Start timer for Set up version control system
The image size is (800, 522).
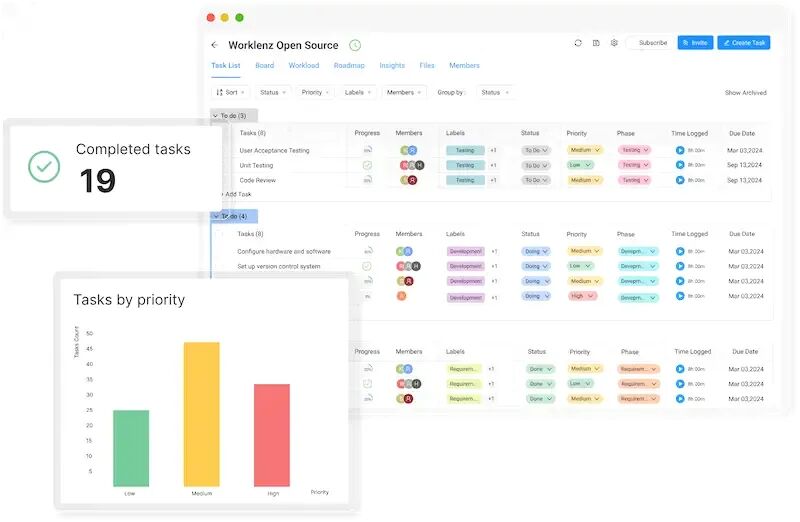680,266
